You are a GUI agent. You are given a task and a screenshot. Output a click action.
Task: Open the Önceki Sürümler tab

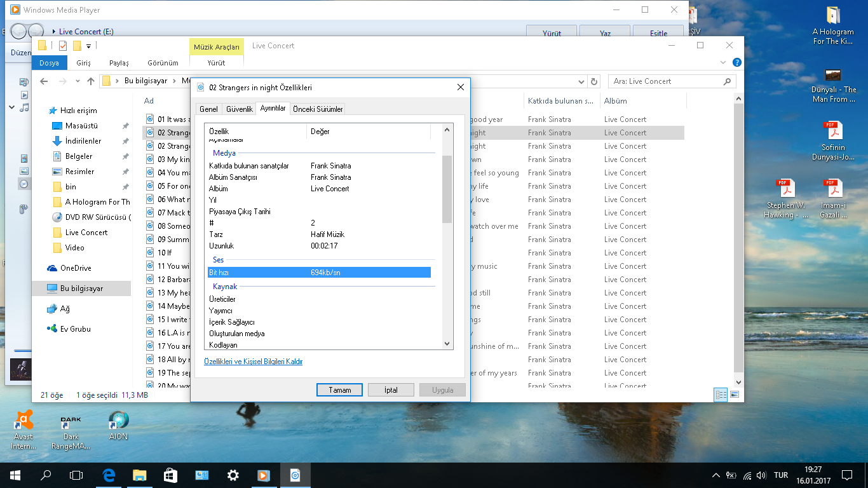coord(318,109)
